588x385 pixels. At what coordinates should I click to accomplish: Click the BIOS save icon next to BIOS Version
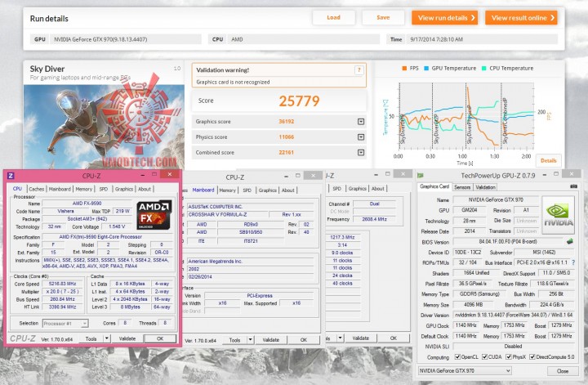(x=570, y=241)
